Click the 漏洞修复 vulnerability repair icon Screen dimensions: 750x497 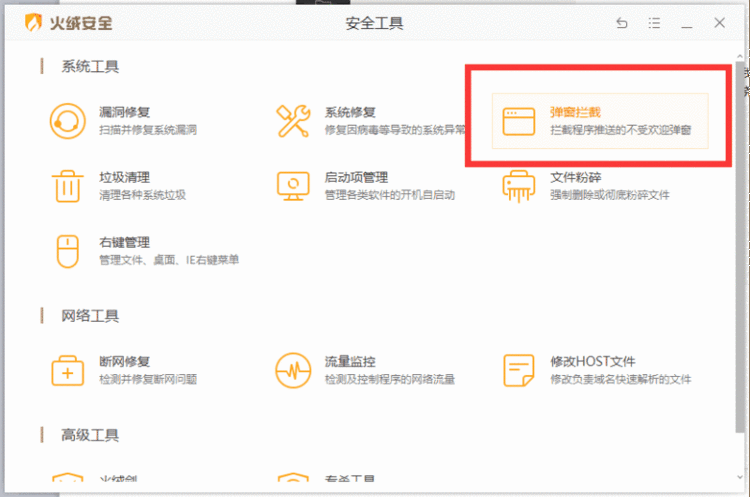coord(68,121)
